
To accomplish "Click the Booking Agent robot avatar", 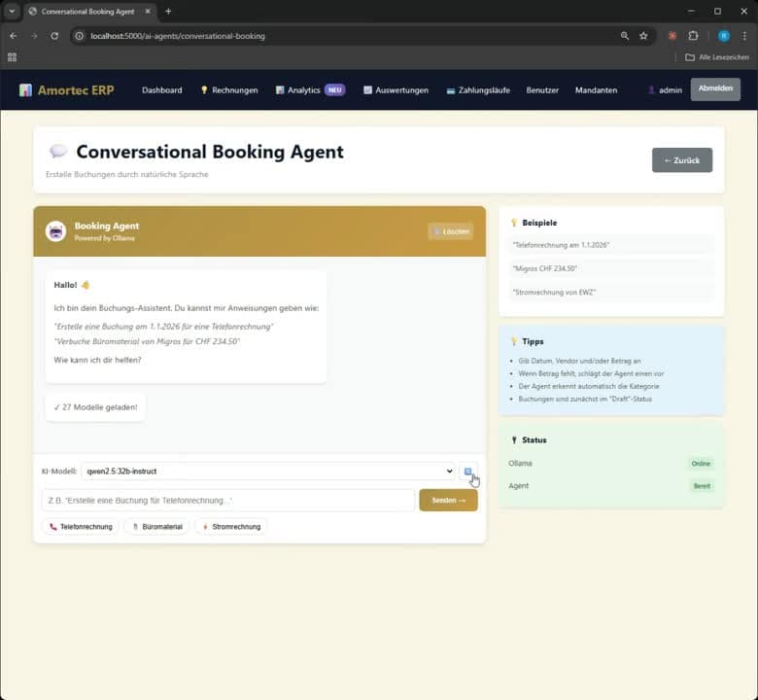I will [x=56, y=231].
